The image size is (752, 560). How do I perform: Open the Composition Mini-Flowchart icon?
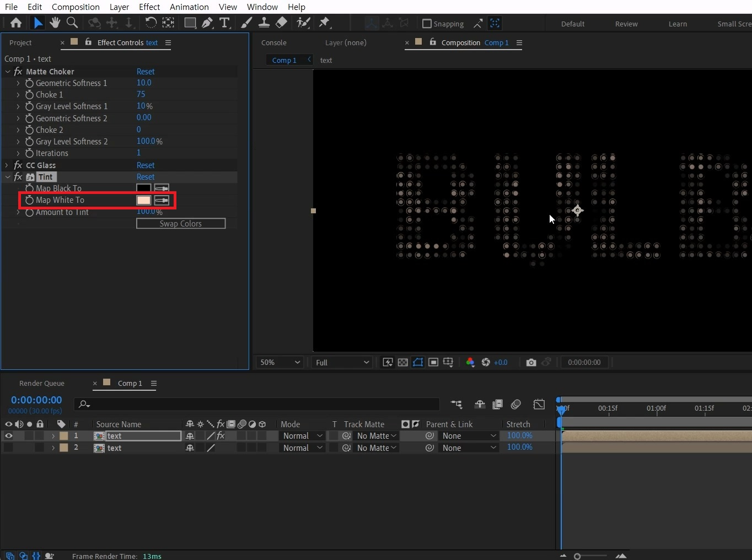(456, 405)
